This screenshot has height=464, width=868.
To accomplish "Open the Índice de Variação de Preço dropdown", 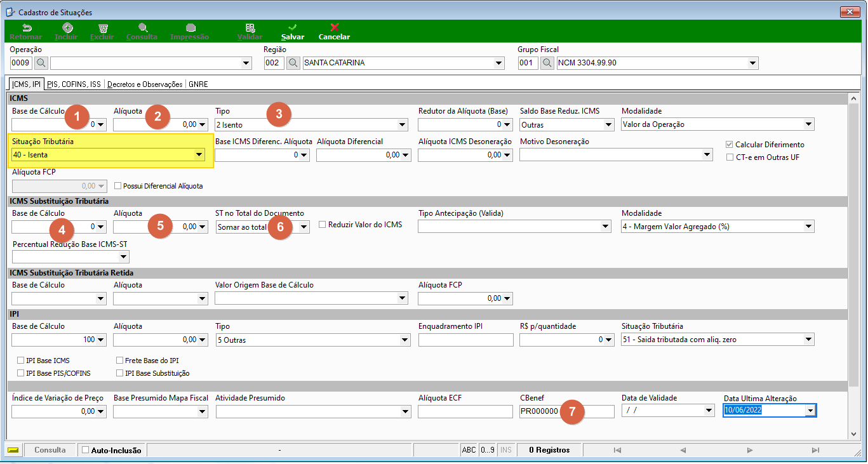I will [102, 412].
